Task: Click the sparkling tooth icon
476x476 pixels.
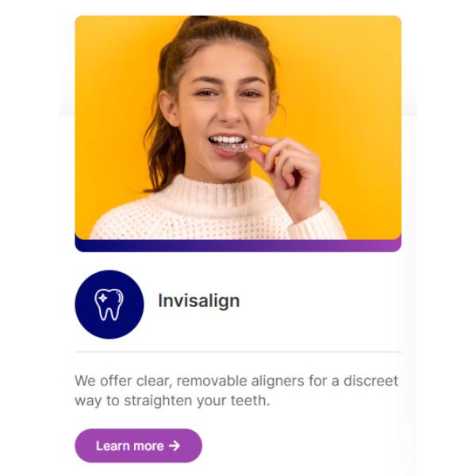Action: point(109,305)
